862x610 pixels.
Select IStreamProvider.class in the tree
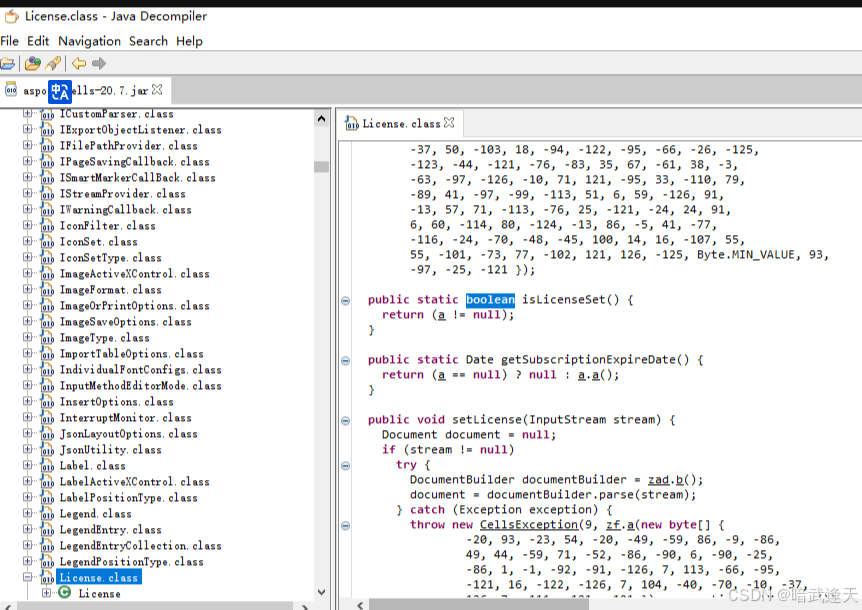click(123, 193)
